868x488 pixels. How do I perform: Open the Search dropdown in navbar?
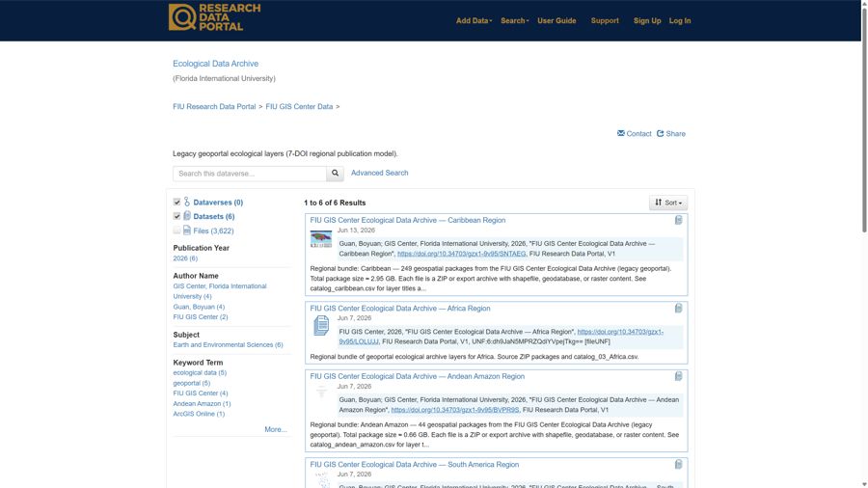pyautogui.click(x=514, y=20)
